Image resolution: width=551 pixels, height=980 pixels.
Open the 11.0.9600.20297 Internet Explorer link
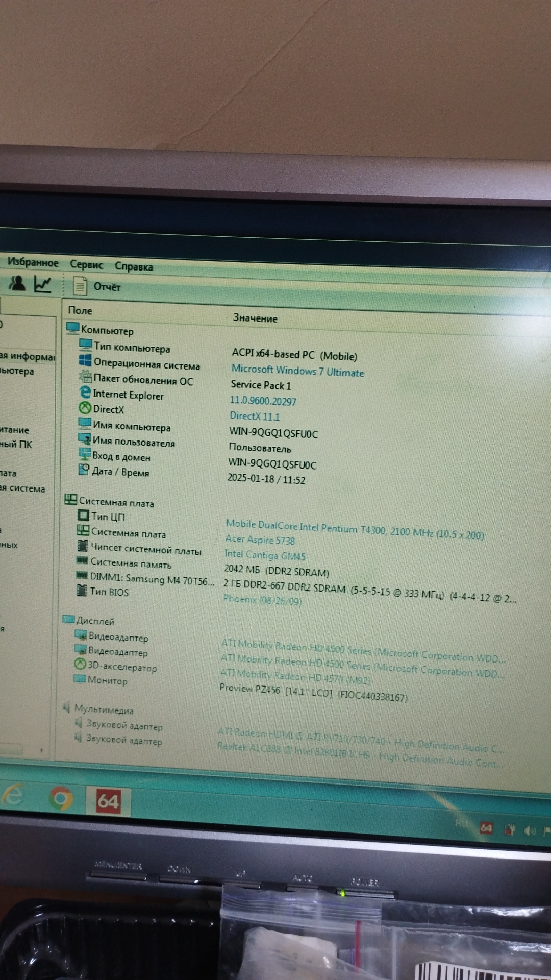pyautogui.click(x=263, y=401)
